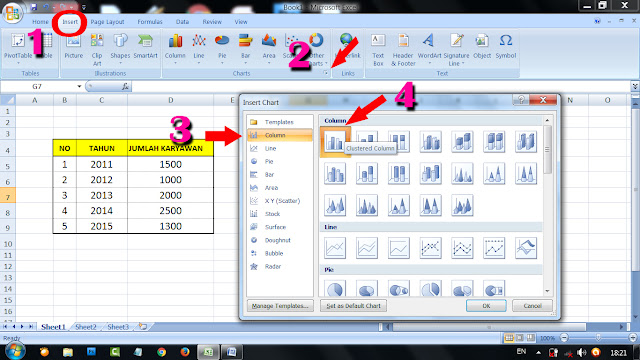Image resolution: width=640 pixels, height=360 pixels.
Task: Select column A header
Action: click(x=35, y=100)
